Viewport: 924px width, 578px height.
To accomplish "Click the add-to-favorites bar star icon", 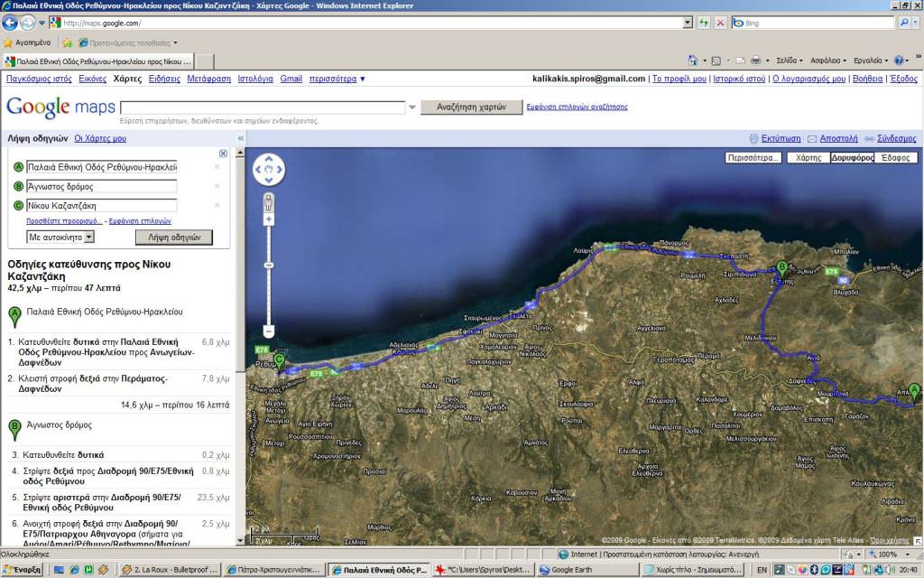I will coord(68,42).
